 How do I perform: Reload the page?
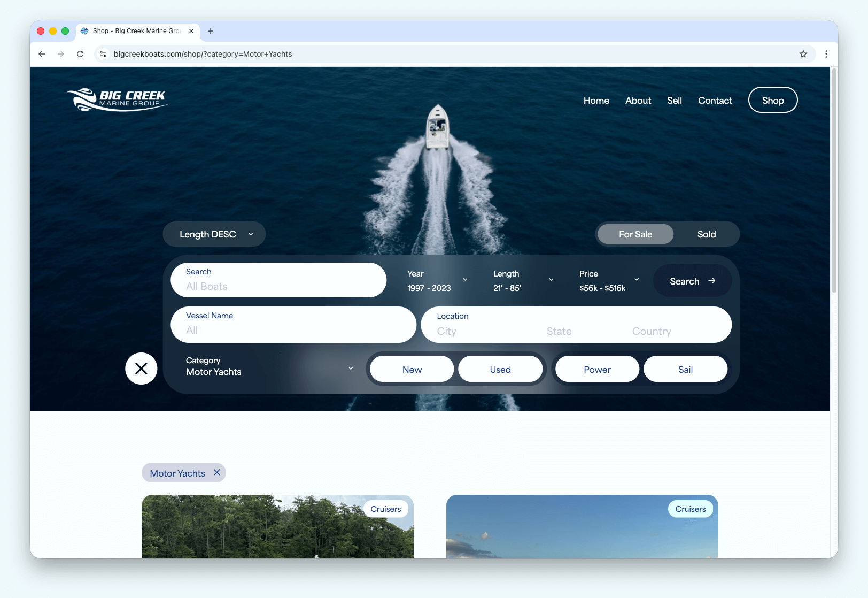tap(80, 54)
